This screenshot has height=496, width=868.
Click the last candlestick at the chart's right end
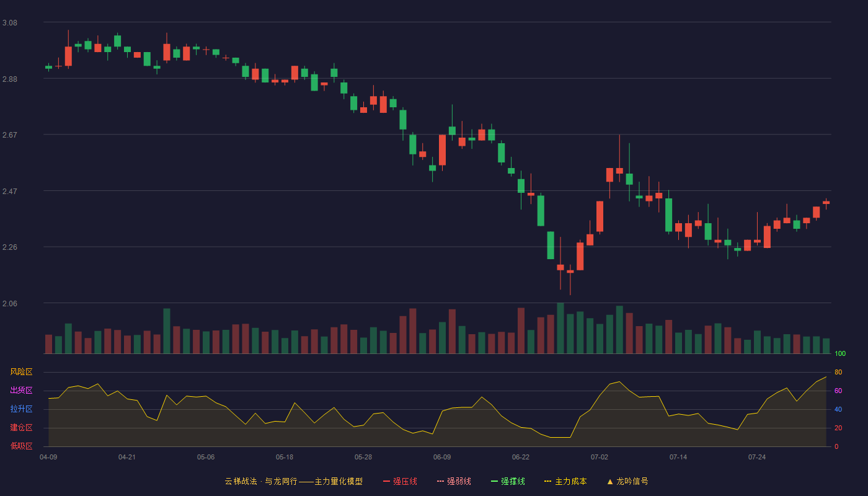[x=826, y=203]
